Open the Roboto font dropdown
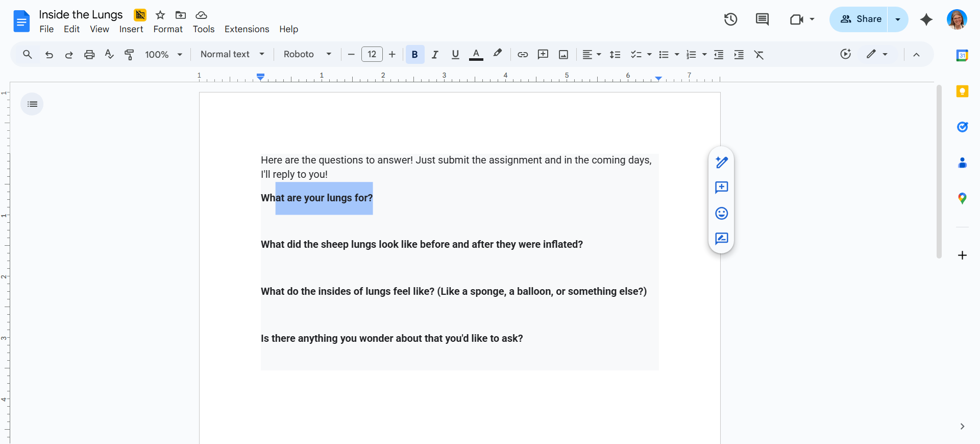The image size is (980, 444). point(307,54)
